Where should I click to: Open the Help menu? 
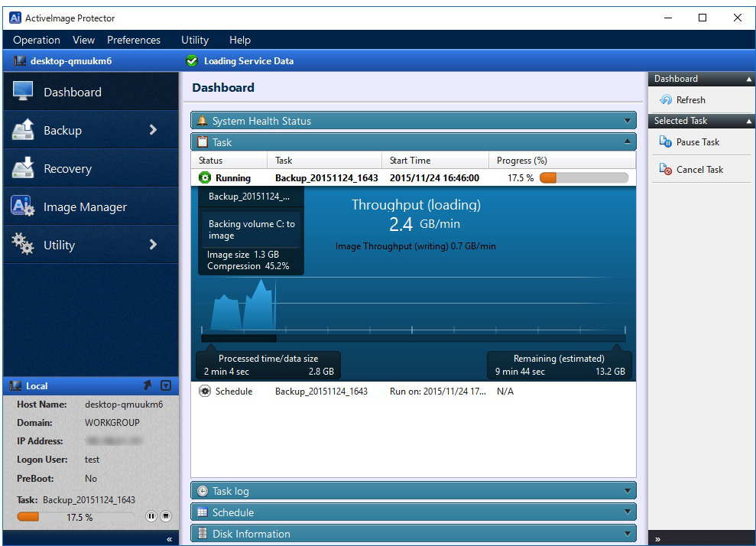click(239, 40)
